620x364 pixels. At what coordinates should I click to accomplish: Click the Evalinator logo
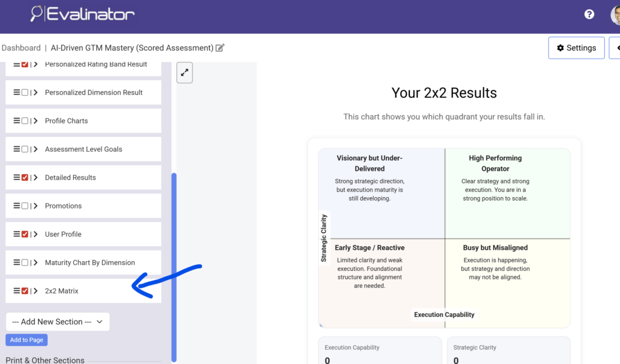pos(82,13)
